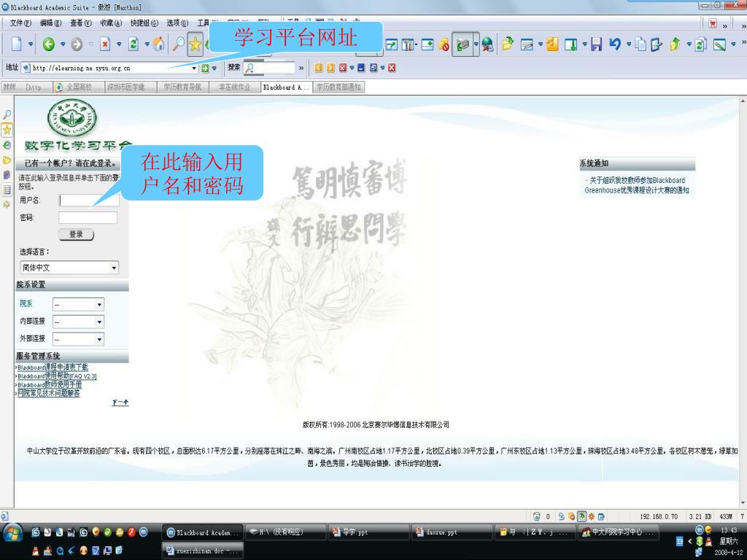This screenshot has height=560, width=747.
Task: Open the 收藏(A) menu
Action: [x=112, y=23]
